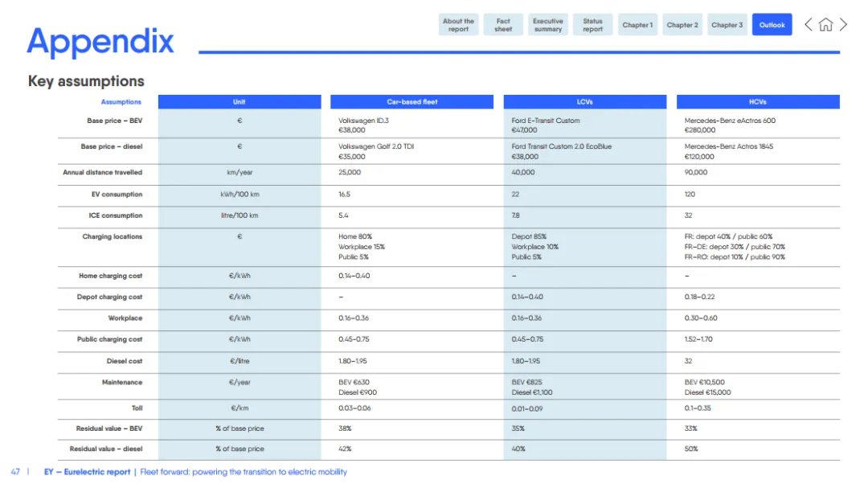This screenshot has width=868, height=488.
Task: Go to previous page with left arrow
Action: [809, 24]
